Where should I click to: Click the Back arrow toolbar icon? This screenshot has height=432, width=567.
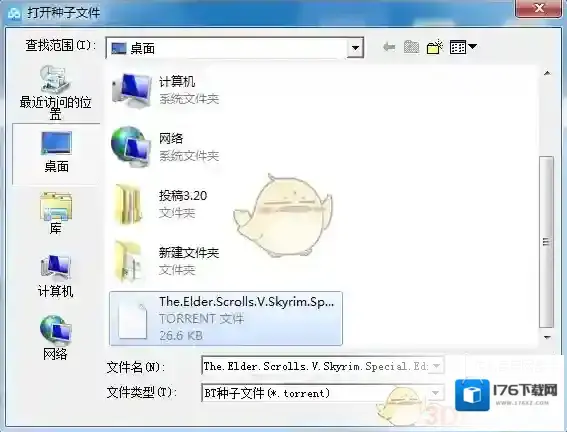point(389,47)
